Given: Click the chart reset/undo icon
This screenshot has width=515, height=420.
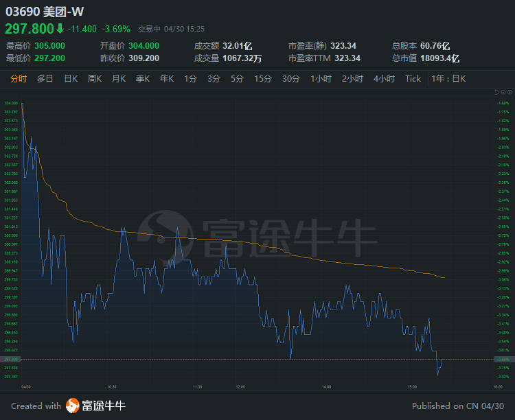Looking at the screenshot, I should pos(496,92).
